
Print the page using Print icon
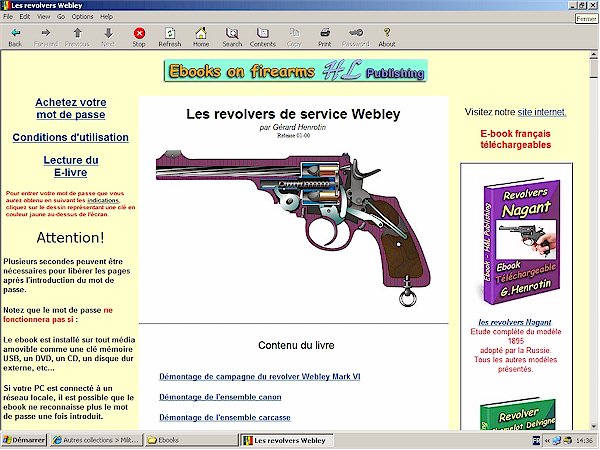pyautogui.click(x=325, y=33)
